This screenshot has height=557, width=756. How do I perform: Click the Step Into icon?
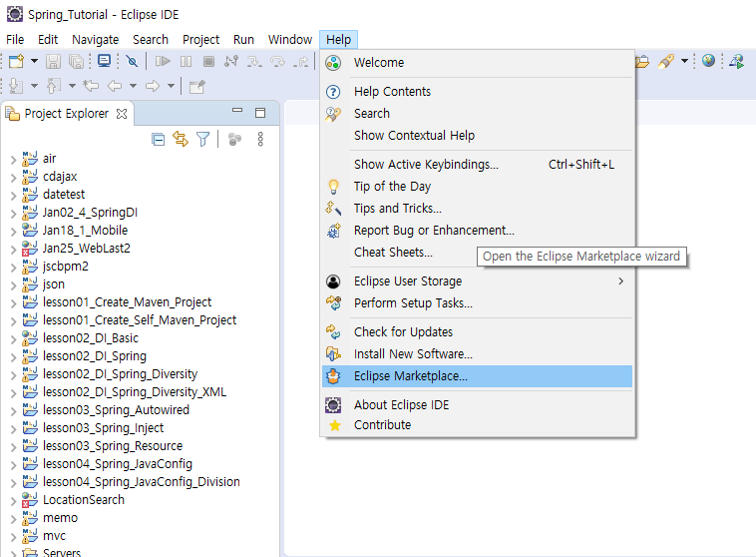[x=254, y=61]
